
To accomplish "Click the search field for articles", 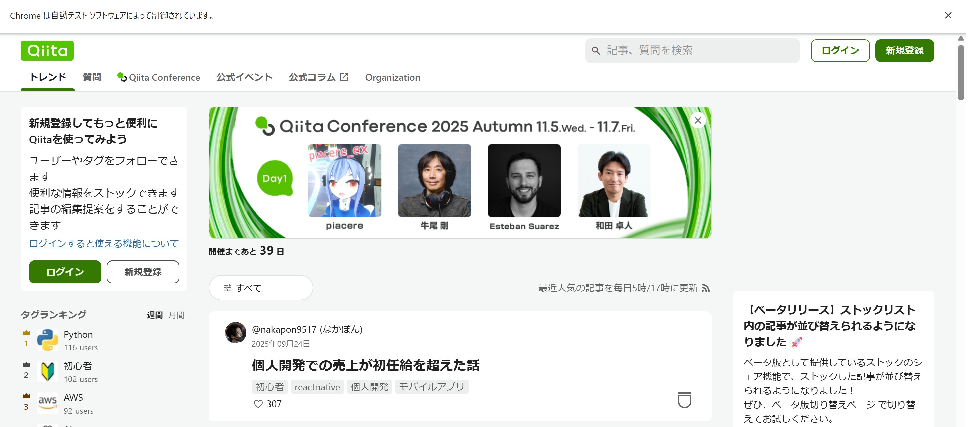I will pos(692,51).
